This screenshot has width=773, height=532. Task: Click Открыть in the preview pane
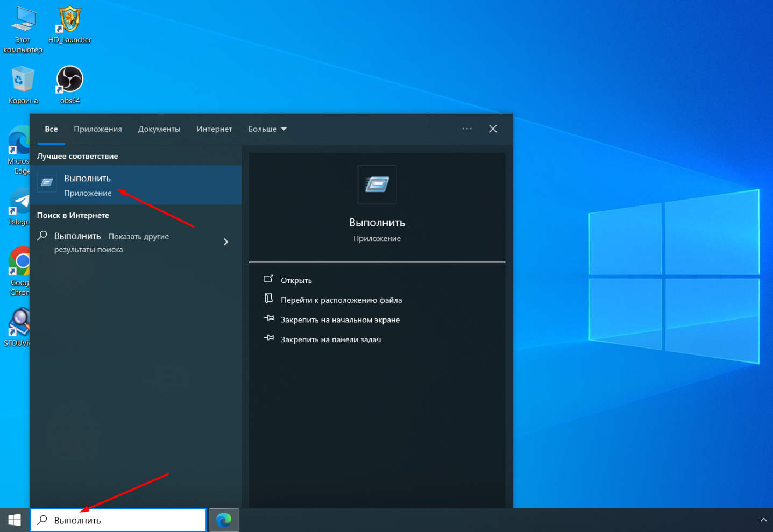(296, 280)
